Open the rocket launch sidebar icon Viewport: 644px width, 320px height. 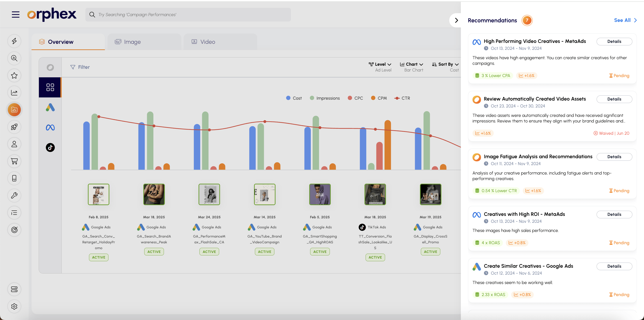[14, 127]
